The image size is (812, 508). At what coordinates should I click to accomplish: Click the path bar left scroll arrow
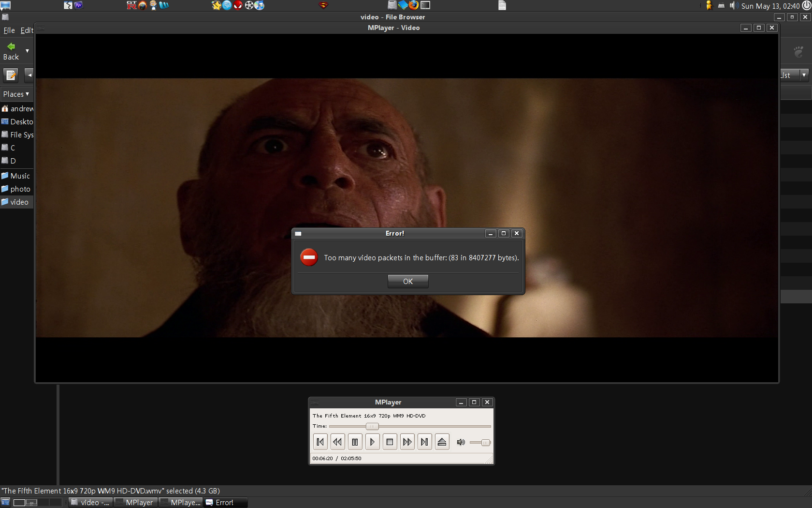pos(29,75)
